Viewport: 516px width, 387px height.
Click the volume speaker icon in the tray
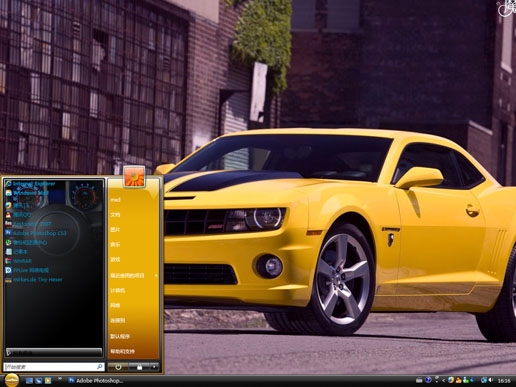(x=491, y=380)
